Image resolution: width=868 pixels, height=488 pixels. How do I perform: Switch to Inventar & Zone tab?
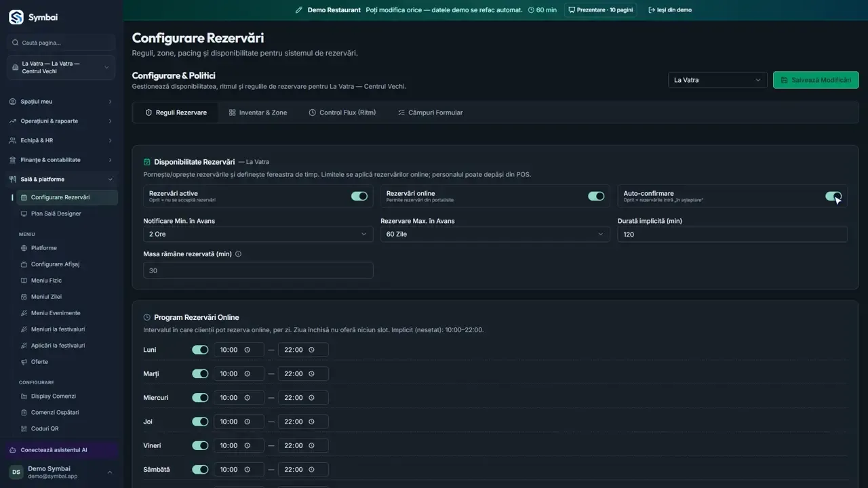(258, 113)
